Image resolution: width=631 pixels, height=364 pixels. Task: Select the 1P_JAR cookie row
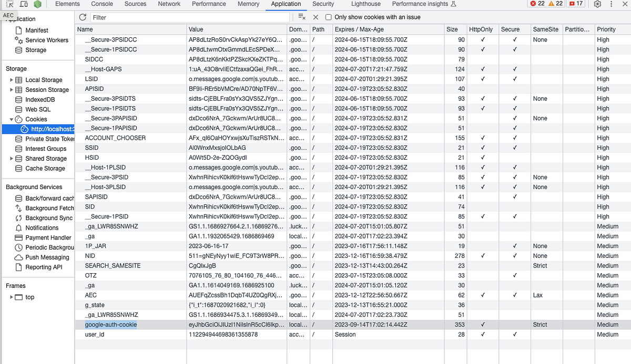coord(353,246)
